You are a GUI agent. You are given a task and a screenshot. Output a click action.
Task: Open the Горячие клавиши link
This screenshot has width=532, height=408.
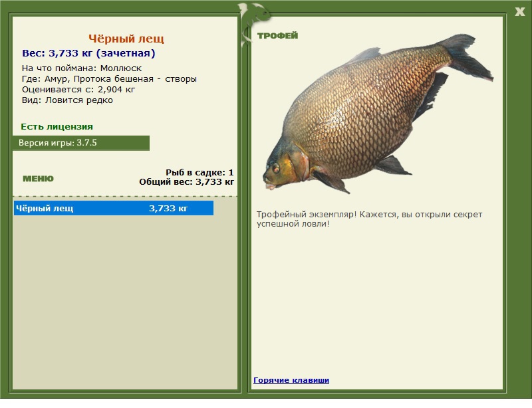(291, 380)
